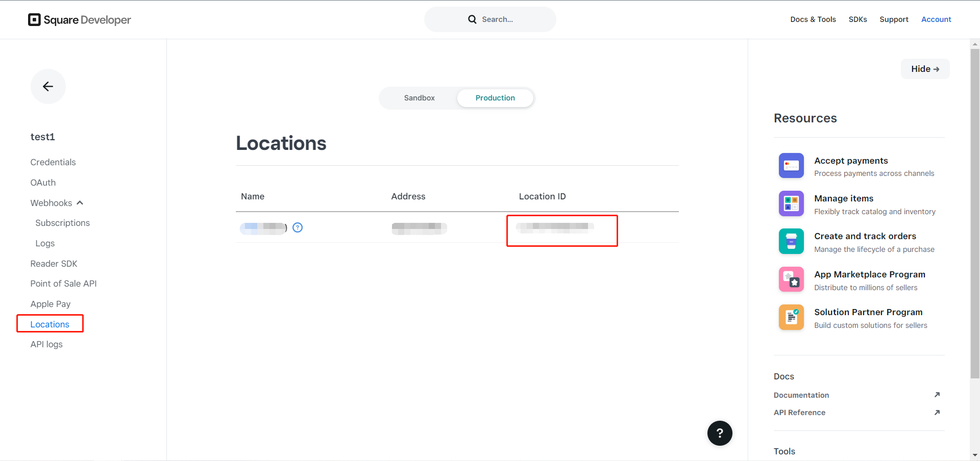Open API logs in the sidebar

click(46, 344)
